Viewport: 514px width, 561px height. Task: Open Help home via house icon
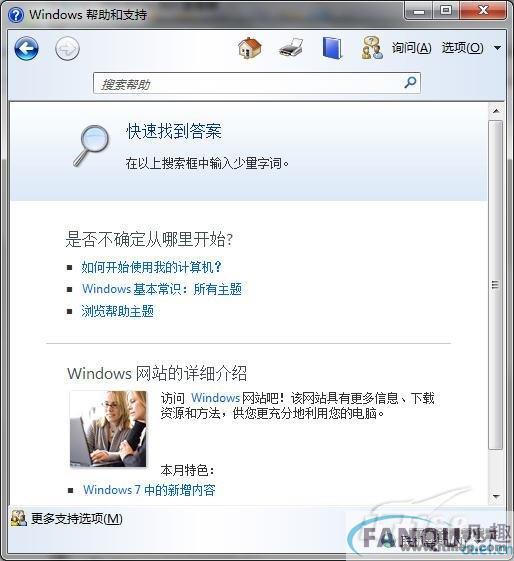coord(250,48)
